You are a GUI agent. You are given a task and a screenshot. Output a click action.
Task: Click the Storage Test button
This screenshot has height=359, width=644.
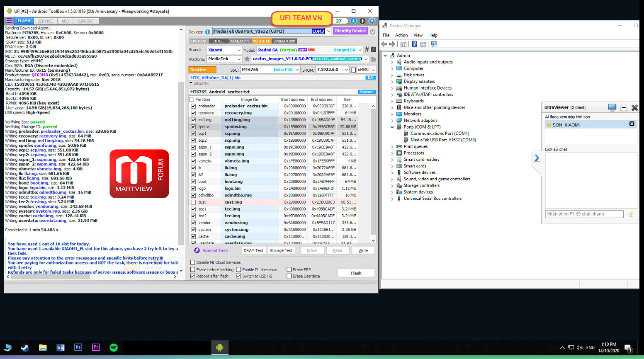(281, 250)
